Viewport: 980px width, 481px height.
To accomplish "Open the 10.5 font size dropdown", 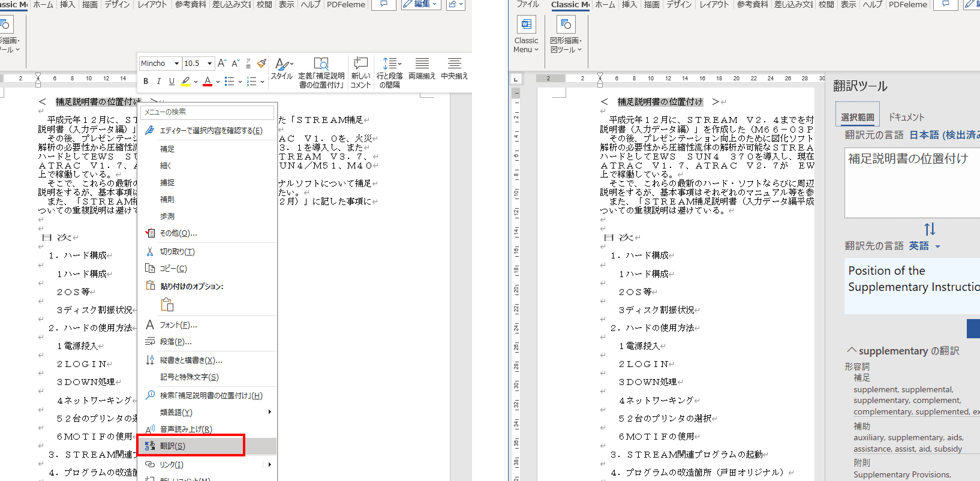I will pyautogui.click(x=209, y=64).
